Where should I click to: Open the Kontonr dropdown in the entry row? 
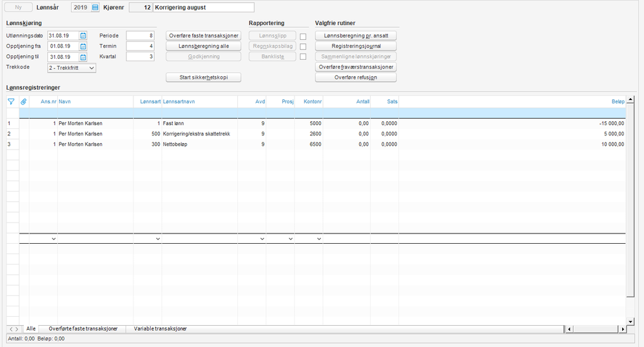(318, 239)
